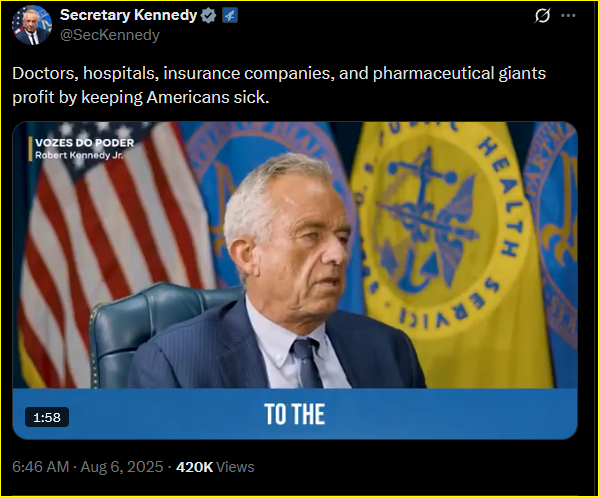Play the Robert Kennedy Jr. video

[295, 280]
